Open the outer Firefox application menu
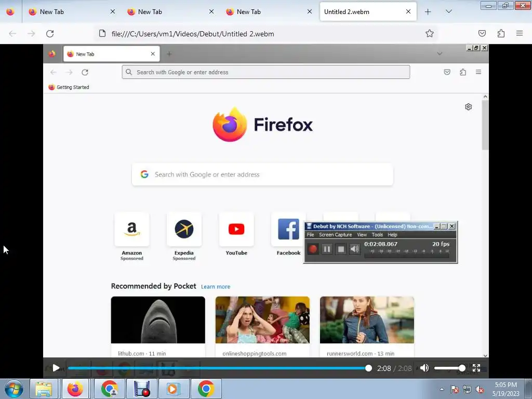 coord(520,33)
